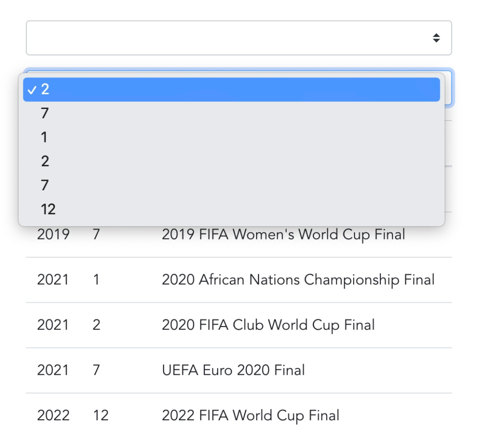Screen dimensions: 490x448
Task: Click 2022 FIFA World Cup Final row
Action: [239, 415]
